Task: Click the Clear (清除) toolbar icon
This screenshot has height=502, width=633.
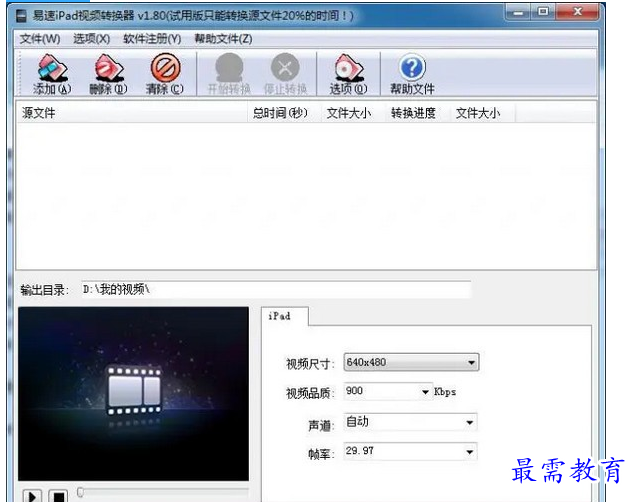Action: tap(165, 74)
